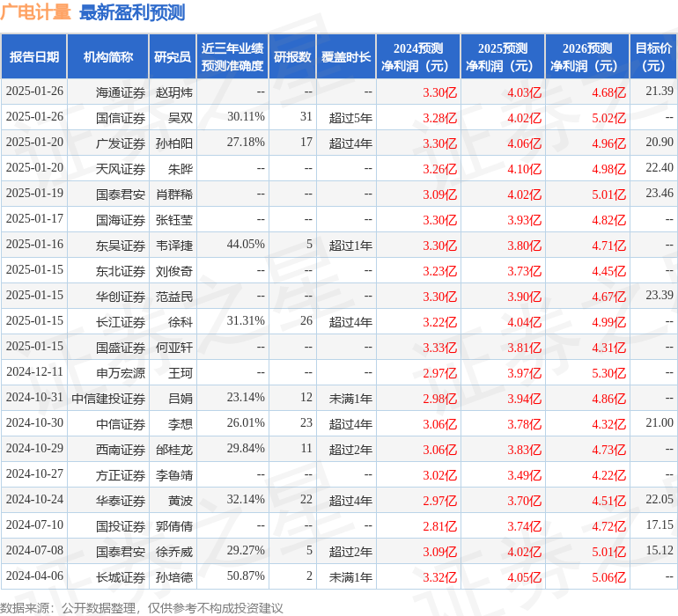This screenshot has height=616, width=678.
Task: Click researcher name 吴双
Action: point(180,118)
